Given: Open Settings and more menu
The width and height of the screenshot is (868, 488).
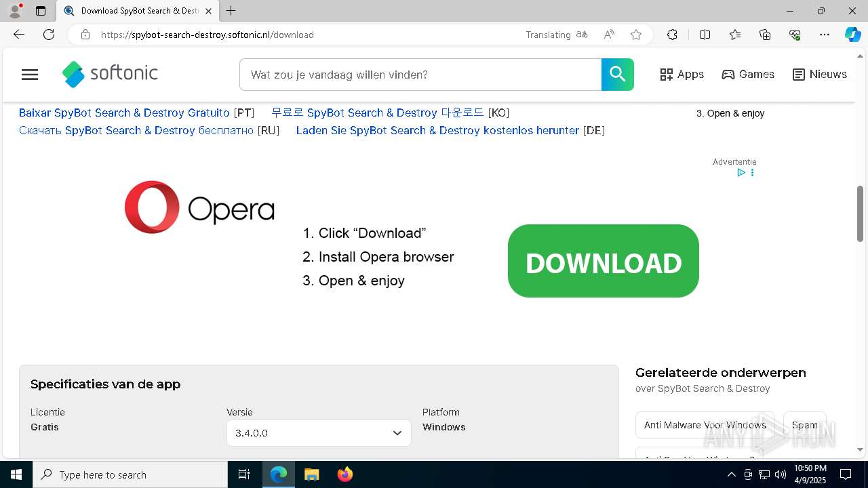Looking at the screenshot, I should (x=825, y=35).
